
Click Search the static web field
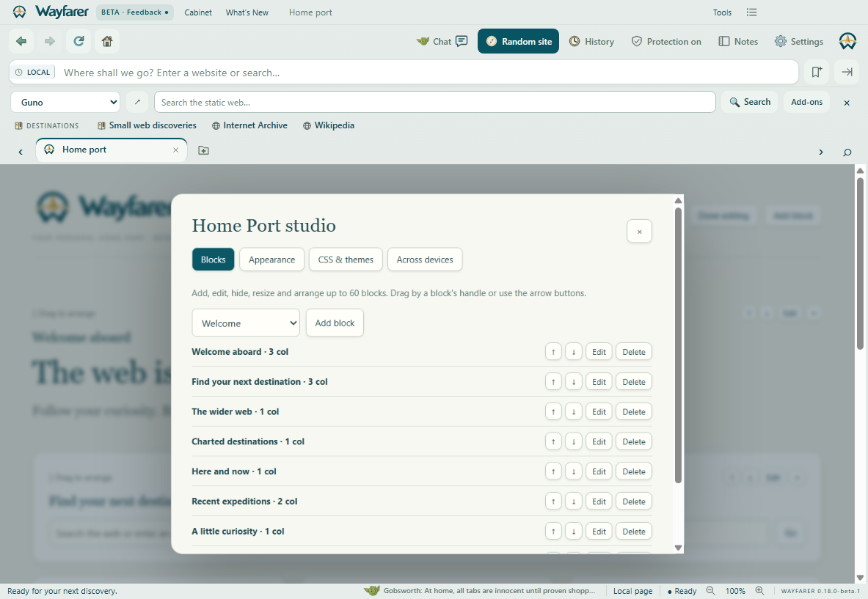[x=434, y=102]
